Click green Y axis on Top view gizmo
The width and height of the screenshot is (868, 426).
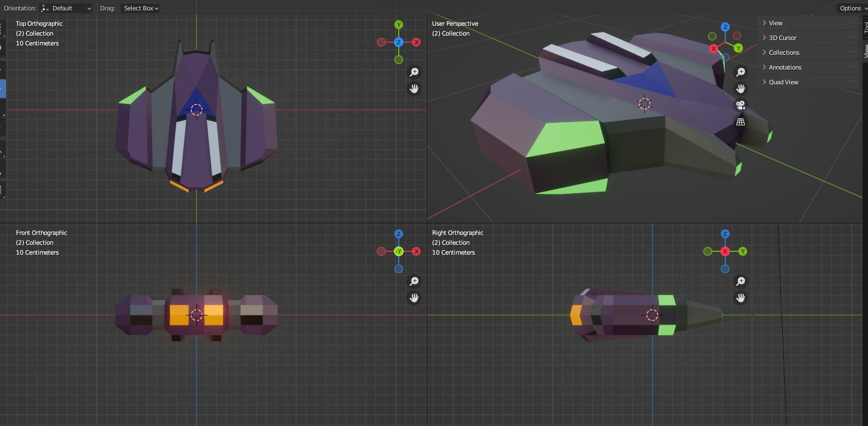pos(399,25)
